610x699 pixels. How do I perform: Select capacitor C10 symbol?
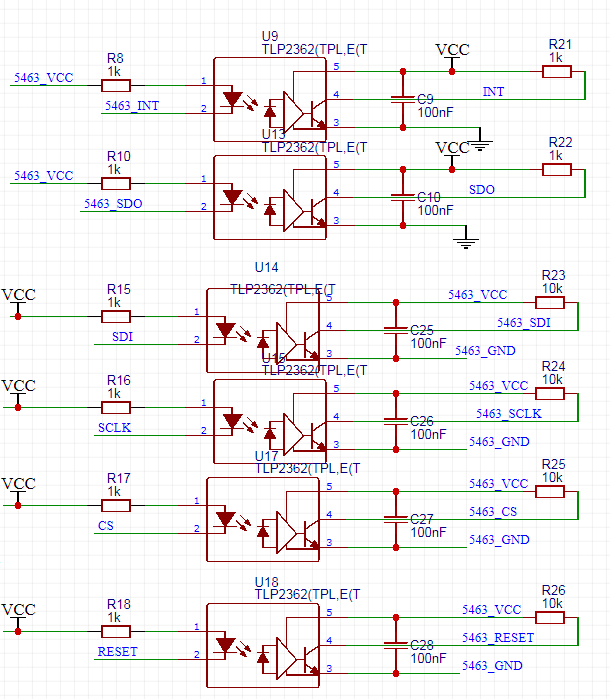(403, 197)
